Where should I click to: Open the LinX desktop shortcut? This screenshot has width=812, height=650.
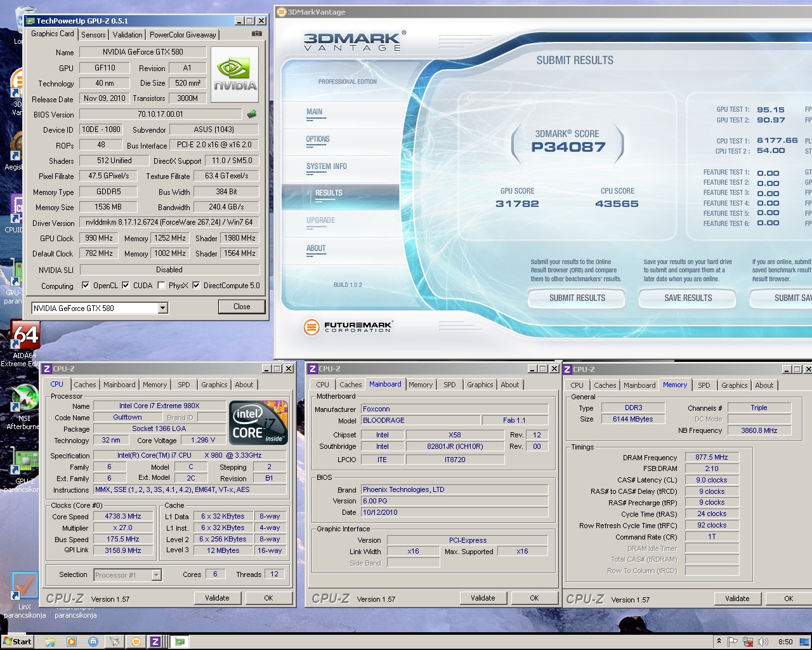(25, 595)
